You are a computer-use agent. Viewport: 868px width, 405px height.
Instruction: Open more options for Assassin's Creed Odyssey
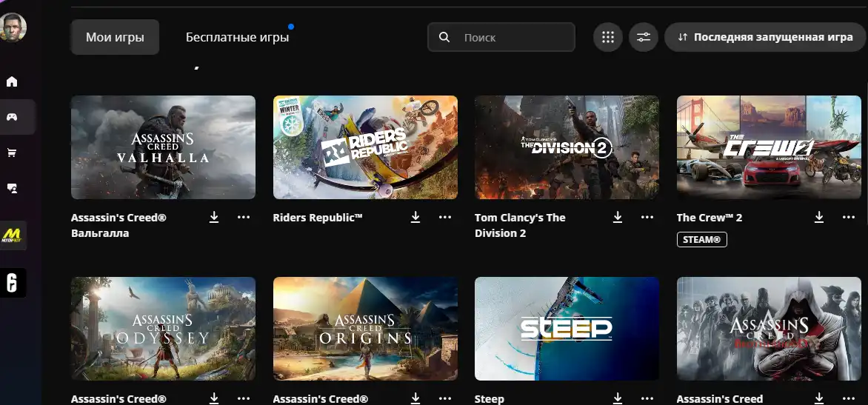pos(244,398)
